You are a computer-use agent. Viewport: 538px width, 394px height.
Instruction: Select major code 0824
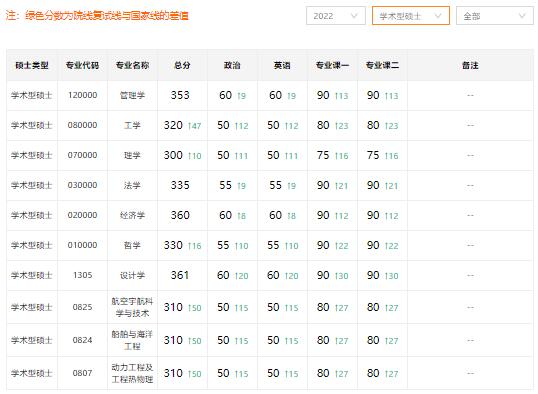point(82,340)
